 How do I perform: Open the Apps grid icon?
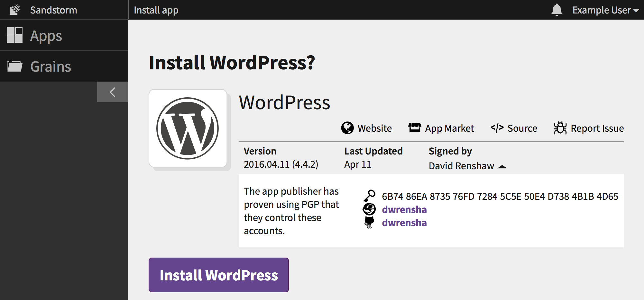(x=15, y=35)
